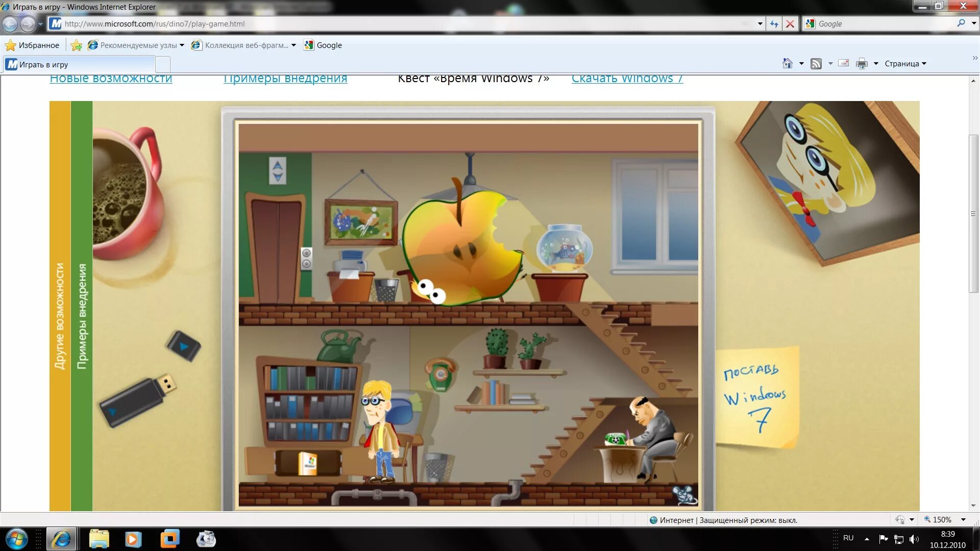Click the Print icon in command bar

click(x=862, y=63)
